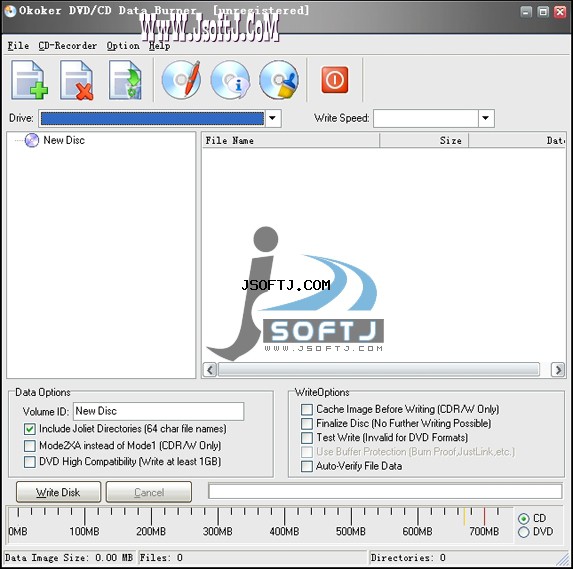Open the Help menu
573x569 pixels.
(159, 46)
